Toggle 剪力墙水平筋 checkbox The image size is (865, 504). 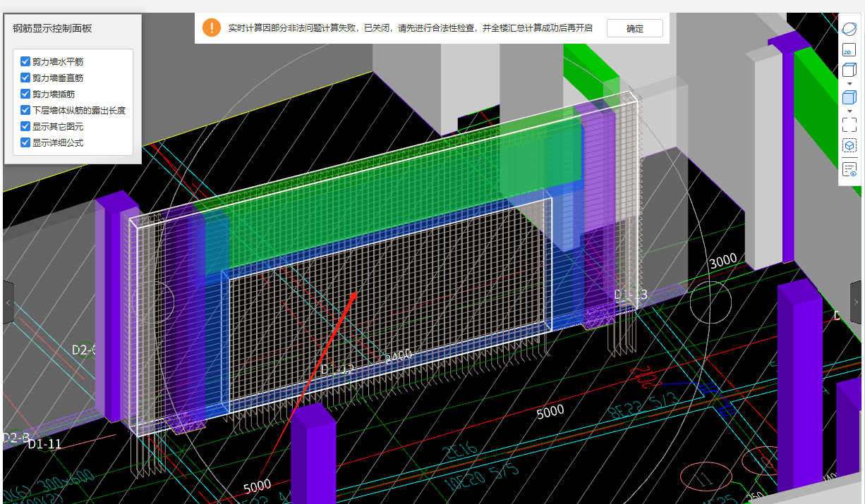coord(25,62)
